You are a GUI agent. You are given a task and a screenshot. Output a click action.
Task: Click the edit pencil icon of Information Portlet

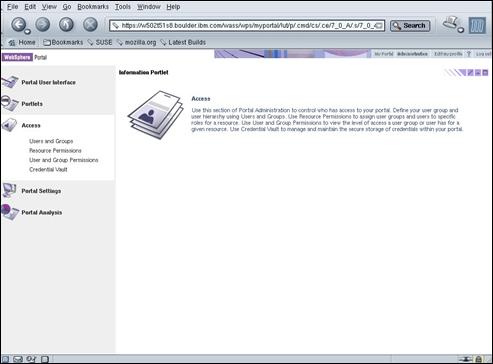tap(470, 72)
